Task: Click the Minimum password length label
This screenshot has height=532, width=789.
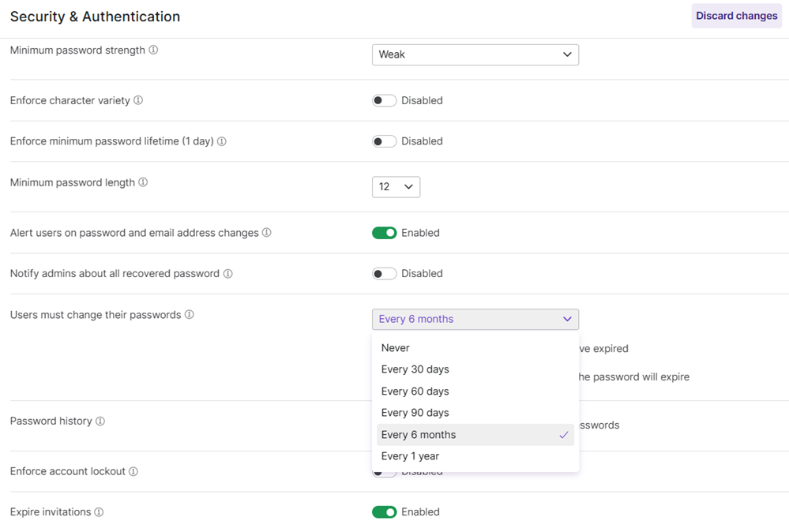Action: click(x=73, y=182)
